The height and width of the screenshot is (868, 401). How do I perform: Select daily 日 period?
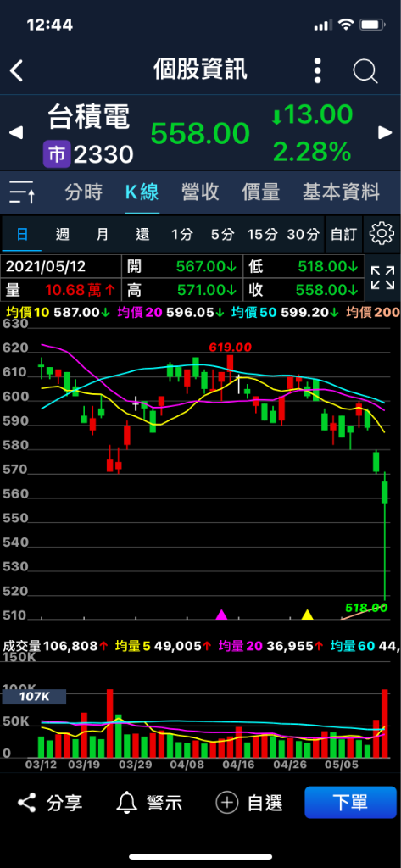pos(22,234)
